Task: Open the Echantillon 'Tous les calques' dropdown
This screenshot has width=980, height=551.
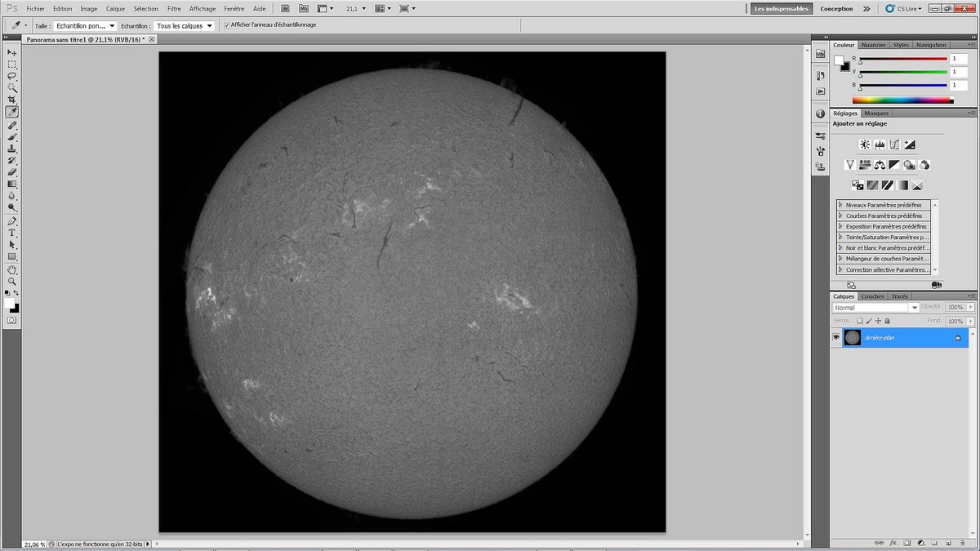Action: [185, 25]
